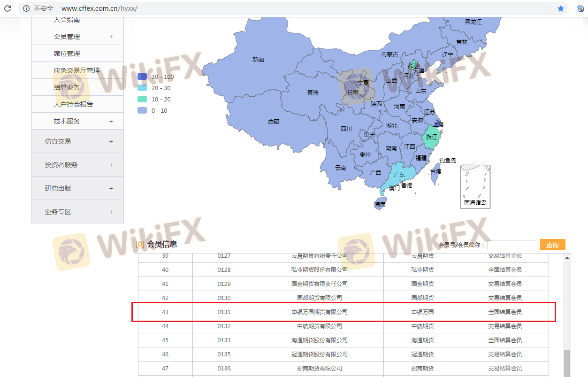
Task: Click the site info icon in address bar
Action: 26,8
